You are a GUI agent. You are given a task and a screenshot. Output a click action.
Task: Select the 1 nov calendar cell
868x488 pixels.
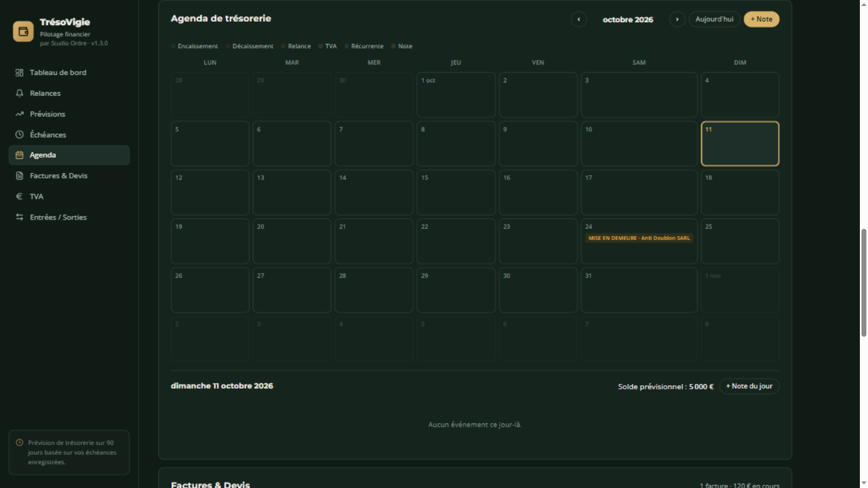pyautogui.click(x=740, y=290)
